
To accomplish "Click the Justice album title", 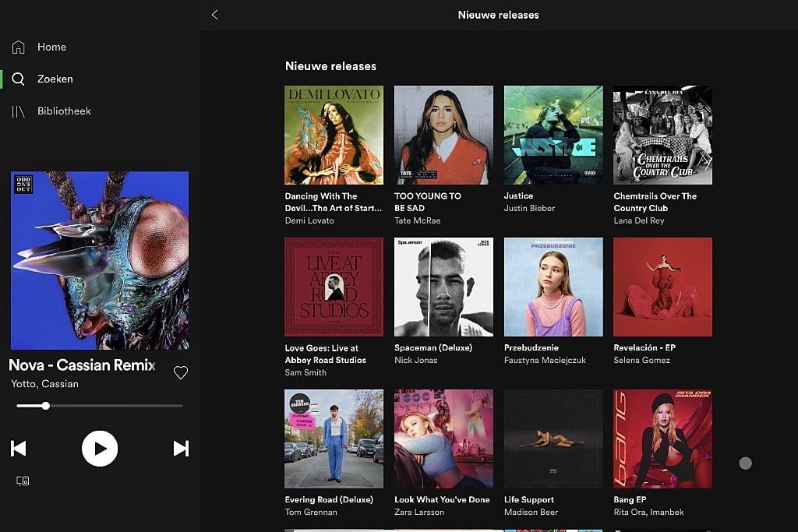I will [x=518, y=196].
